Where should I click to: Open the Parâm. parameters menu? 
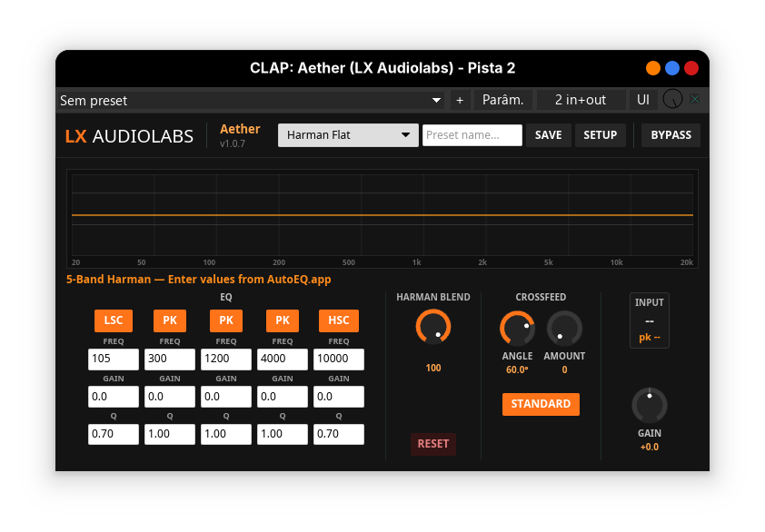pyautogui.click(x=503, y=100)
